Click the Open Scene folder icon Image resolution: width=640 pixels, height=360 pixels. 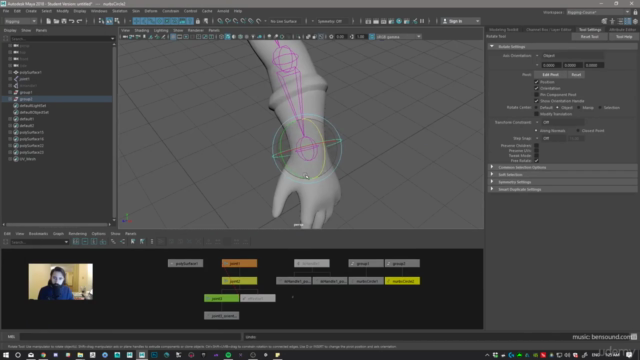pyautogui.click(x=56, y=21)
